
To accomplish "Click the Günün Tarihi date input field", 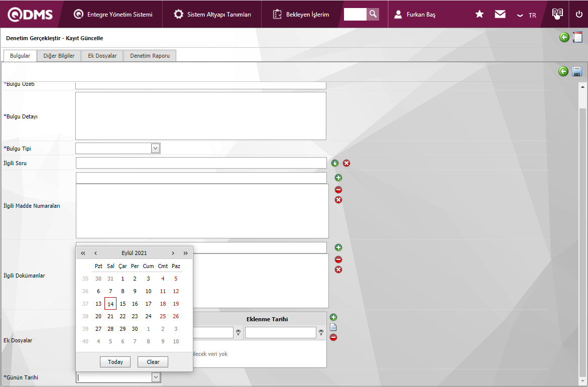I will pos(114,377).
